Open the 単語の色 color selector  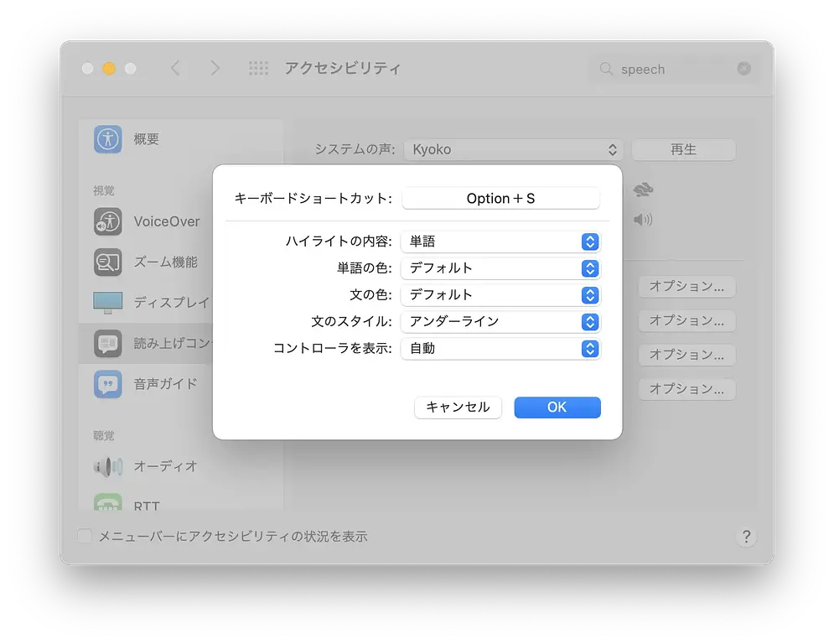coord(500,268)
